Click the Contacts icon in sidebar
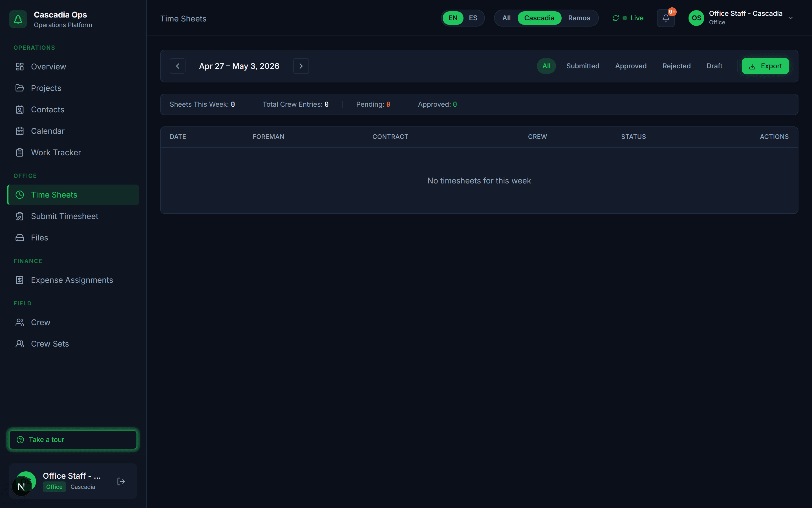812x508 pixels. click(20, 110)
